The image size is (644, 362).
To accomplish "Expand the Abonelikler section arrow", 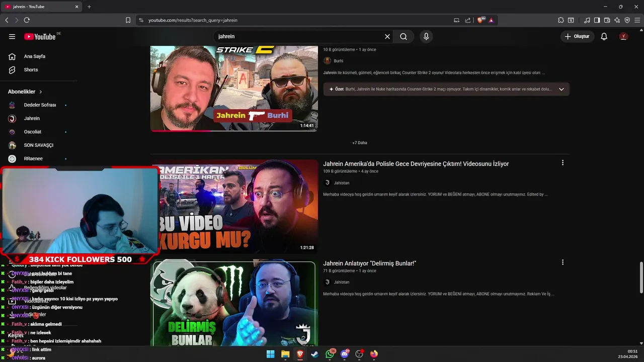I will tap(41, 92).
